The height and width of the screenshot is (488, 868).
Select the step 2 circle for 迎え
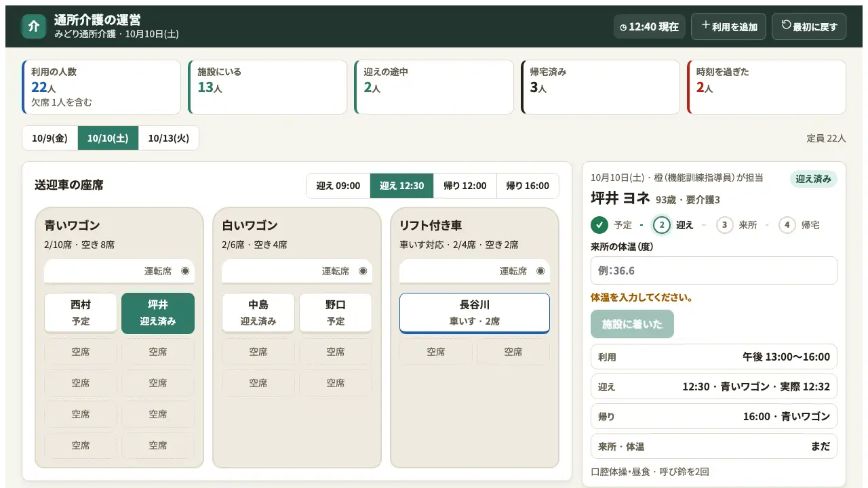[661, 225]
